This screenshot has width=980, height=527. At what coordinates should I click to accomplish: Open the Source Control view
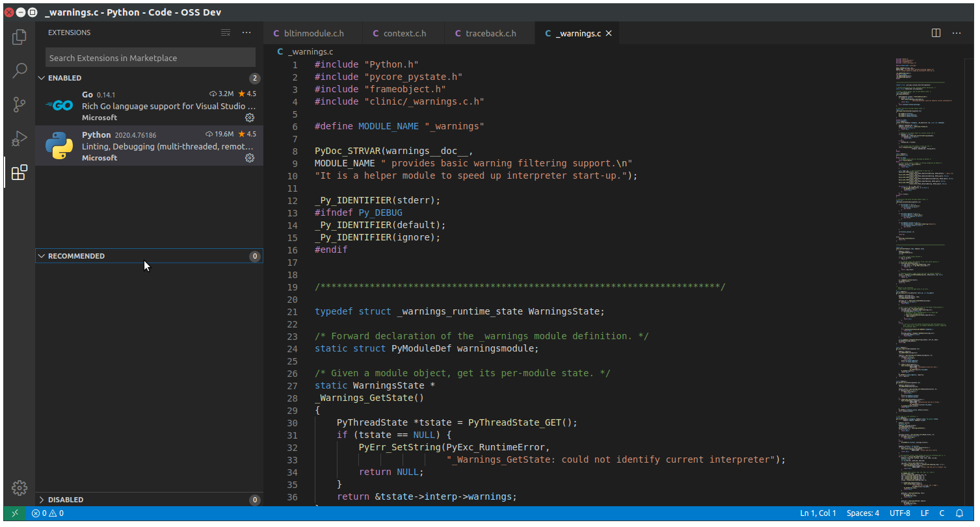click(x=20, y=105)
